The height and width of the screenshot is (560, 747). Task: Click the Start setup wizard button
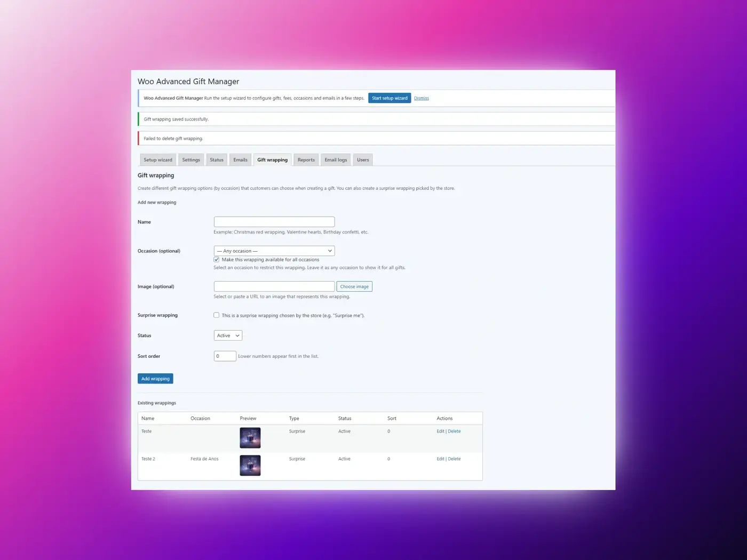click(x=389, y=98)
